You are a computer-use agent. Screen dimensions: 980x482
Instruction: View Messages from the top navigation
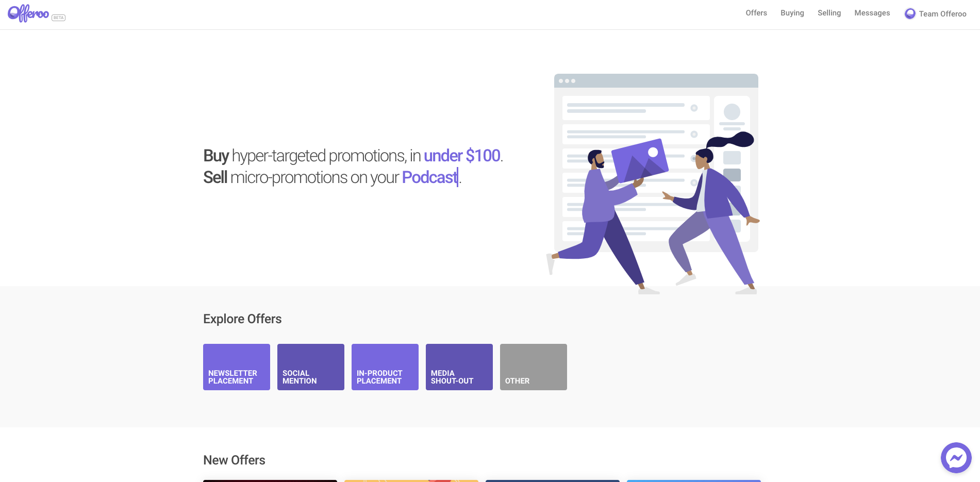(x=872, y=13)
